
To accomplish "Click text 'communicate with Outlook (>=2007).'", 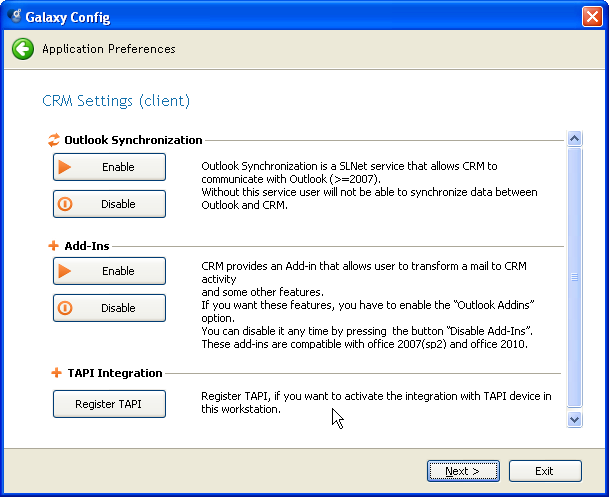I will [x=291, y=179].
